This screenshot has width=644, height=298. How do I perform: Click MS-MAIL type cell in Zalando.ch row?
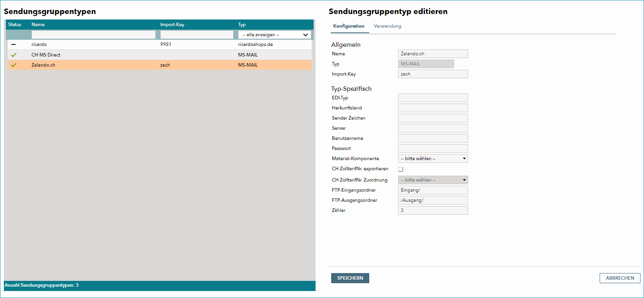(248, 65)
